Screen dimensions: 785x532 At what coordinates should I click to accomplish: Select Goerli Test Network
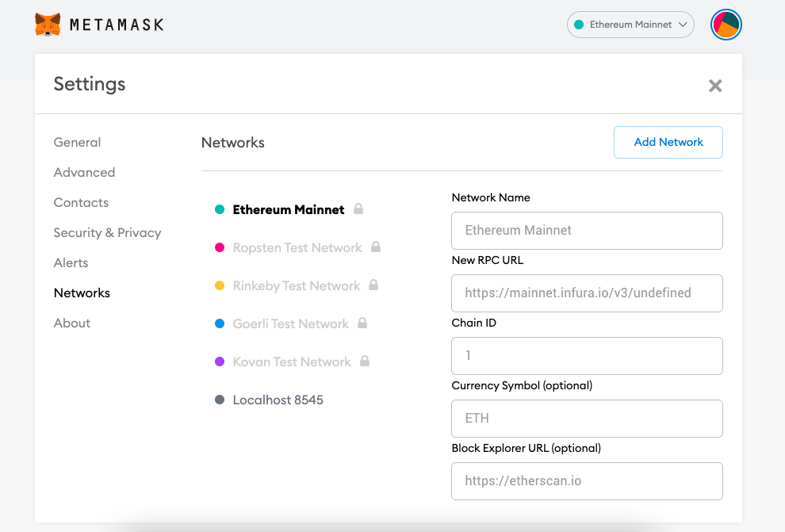coord(291,323)
